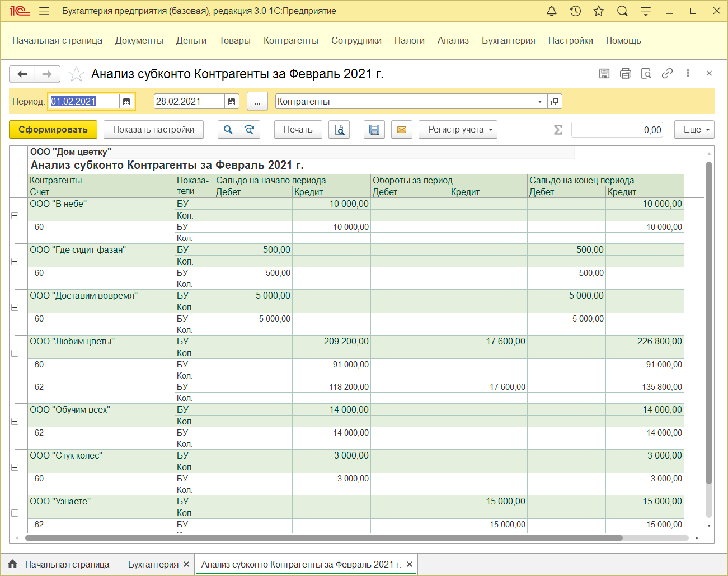Open Регистр учета dropdown
Screen dimensions: 728x576
[x=458, y=130]
